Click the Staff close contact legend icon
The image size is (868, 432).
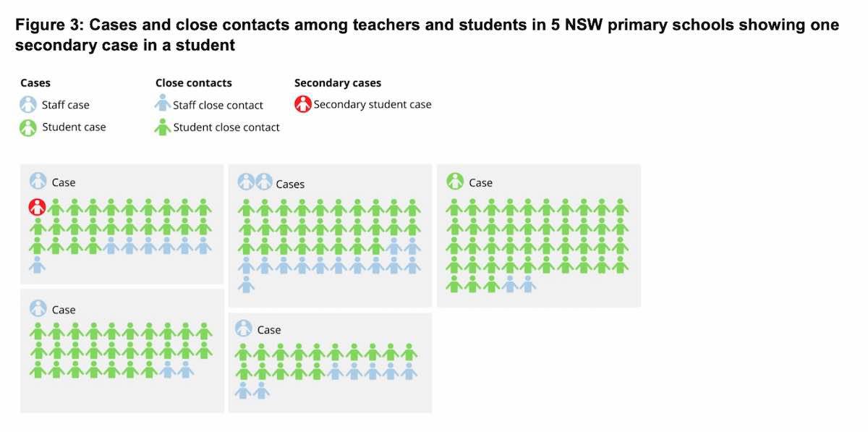pyautogui.click(x=163, y=103)
